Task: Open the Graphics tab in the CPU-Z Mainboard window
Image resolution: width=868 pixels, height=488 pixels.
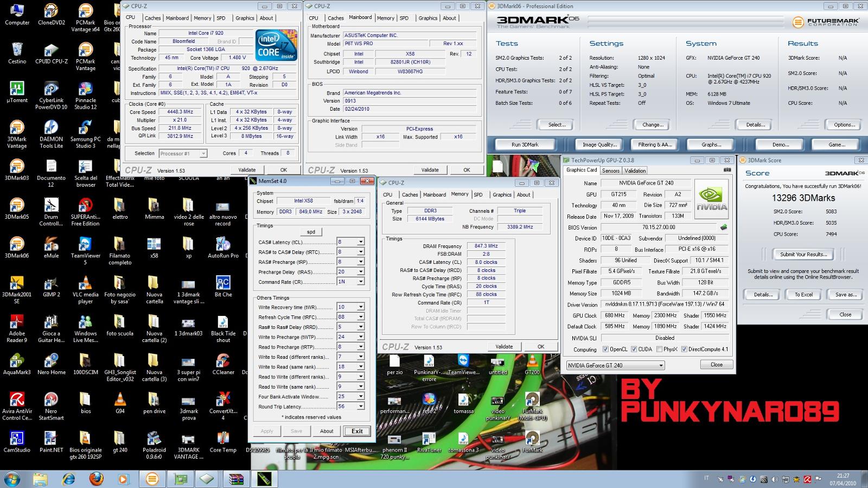Action: click(x=427, y=18)
